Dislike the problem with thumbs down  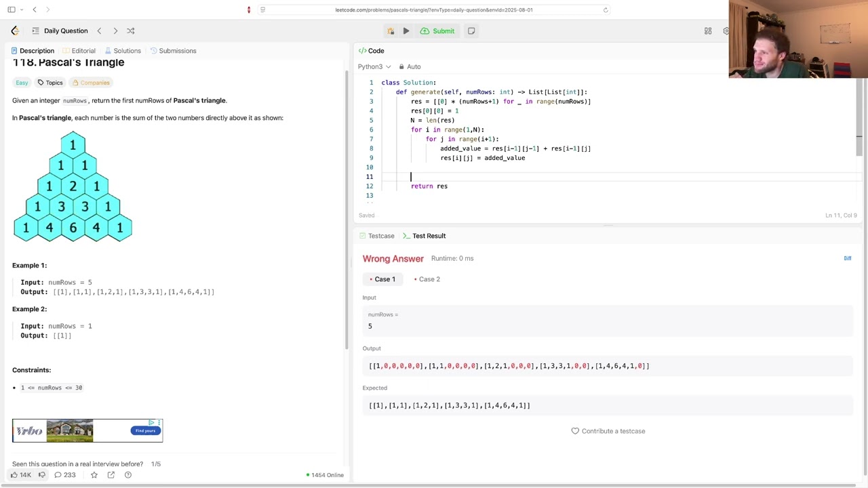pyautogui.click(x=41, y=475)
